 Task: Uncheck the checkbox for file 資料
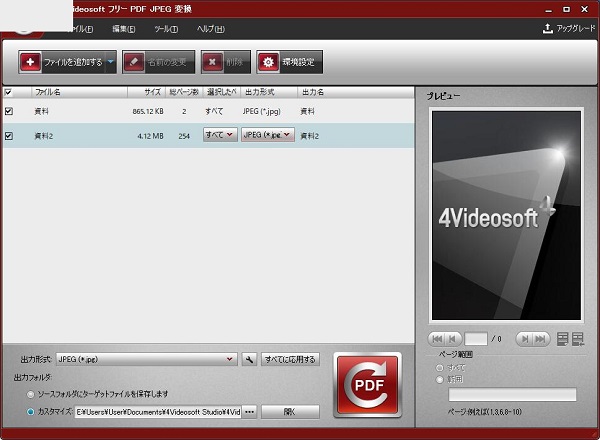pyautogui.click(x=9, y=111)
